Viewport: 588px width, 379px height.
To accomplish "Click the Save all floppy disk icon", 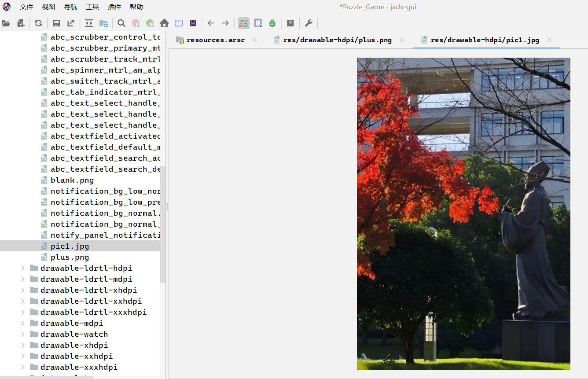I will click(56, 23).
